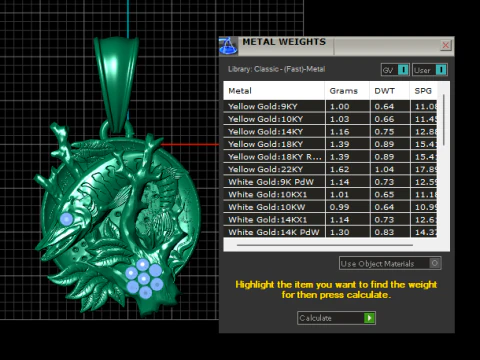Sort by the Metal column header

(x=274, y=91)
